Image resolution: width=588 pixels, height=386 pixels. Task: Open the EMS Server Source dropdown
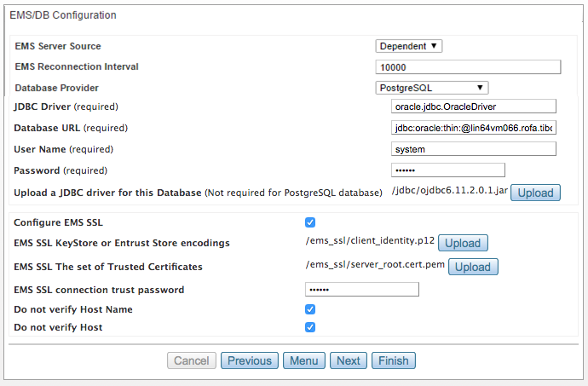point(409,46)
